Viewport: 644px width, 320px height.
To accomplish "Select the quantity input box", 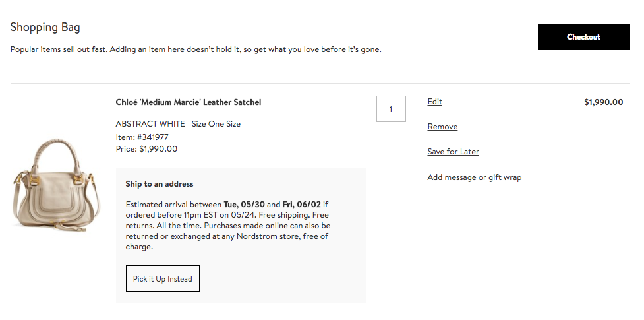I will [391, 109].
